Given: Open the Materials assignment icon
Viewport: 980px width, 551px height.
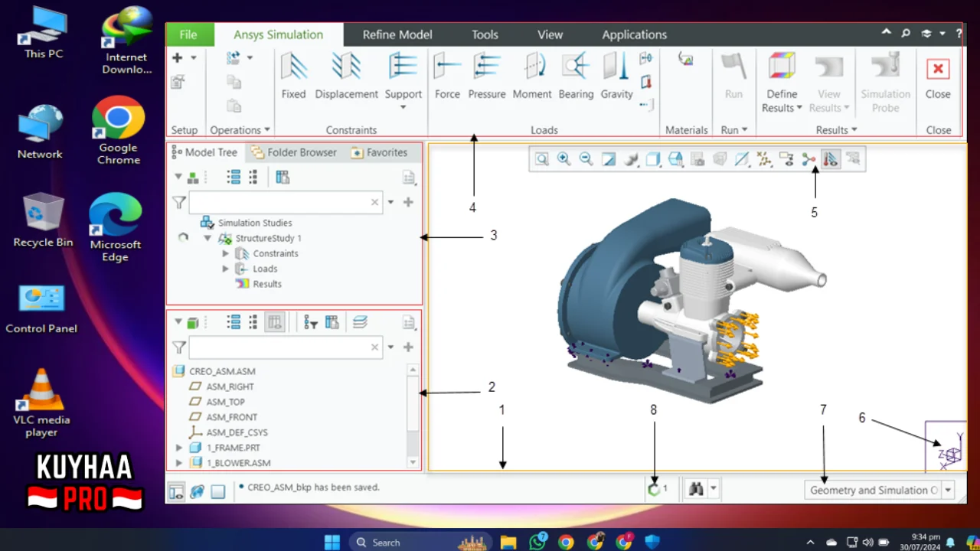Looking at the screenshot, I should coord(685,60).
